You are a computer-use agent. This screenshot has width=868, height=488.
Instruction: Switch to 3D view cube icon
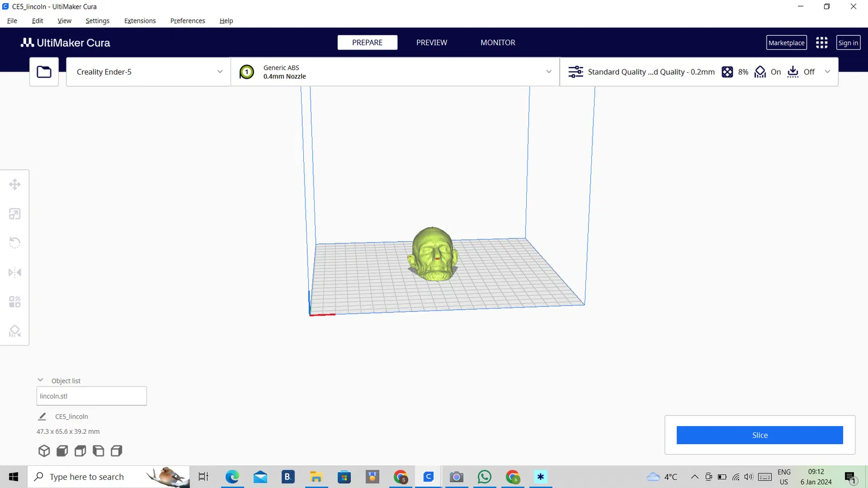coord(44,451)
